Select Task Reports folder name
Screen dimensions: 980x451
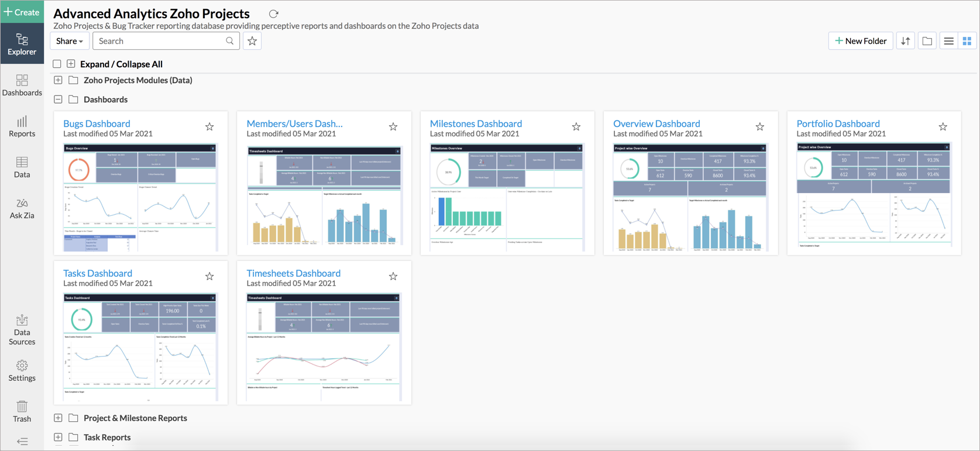(107, 438)
